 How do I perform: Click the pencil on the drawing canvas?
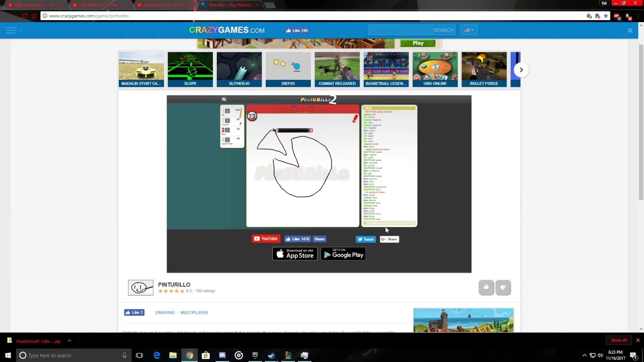tap(293, 131)
